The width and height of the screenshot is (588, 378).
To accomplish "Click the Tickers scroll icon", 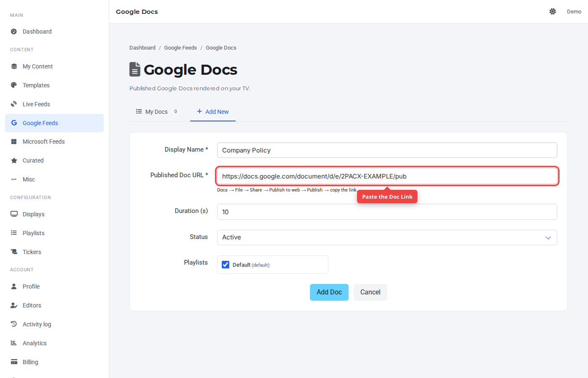I will 14,252.
